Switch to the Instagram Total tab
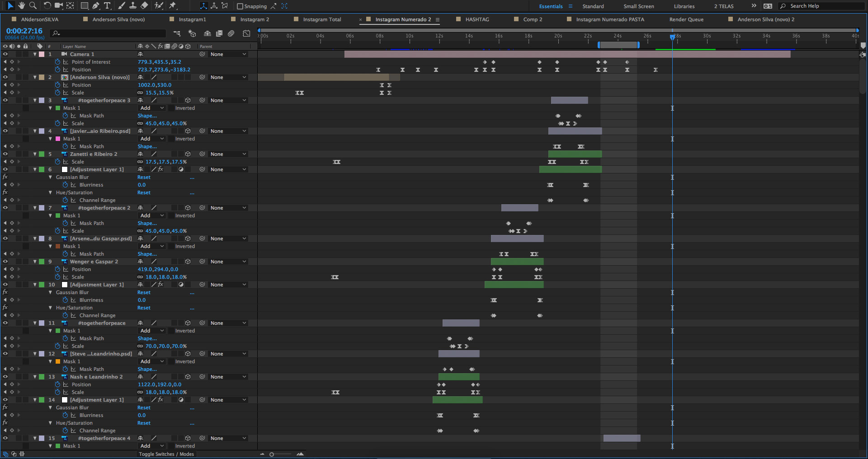The image size is (868, 459). pyautogui.click(x=322, y=19)
